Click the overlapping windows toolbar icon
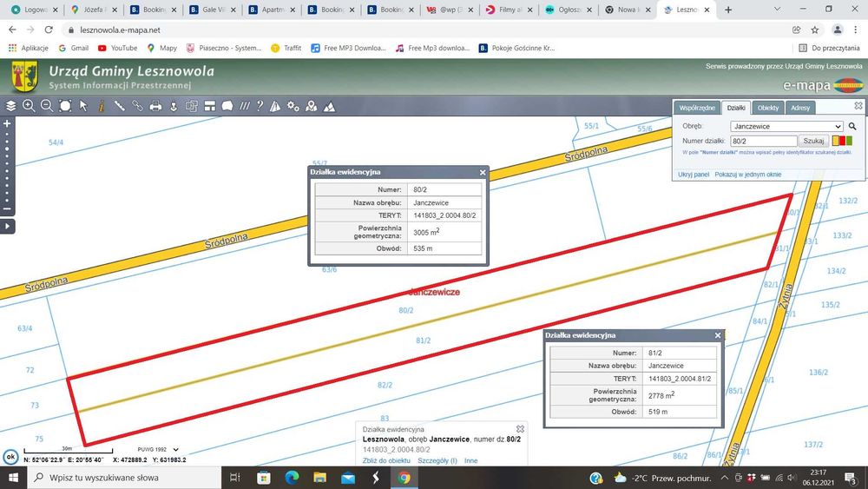 pos(192,106)
